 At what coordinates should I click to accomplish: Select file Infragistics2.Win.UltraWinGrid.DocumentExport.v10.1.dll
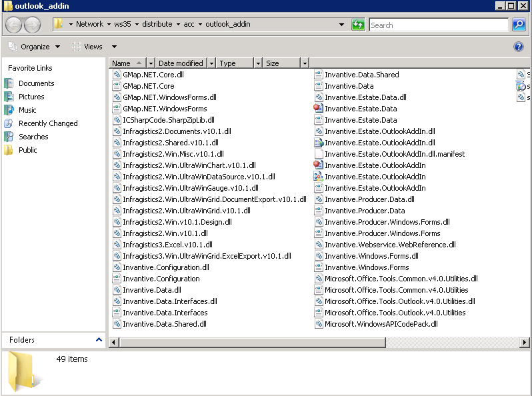click(215, 199)
